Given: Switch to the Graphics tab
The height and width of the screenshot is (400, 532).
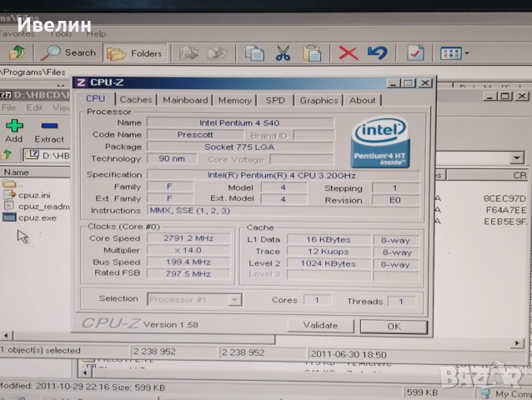Looking at the screenshot, I should pyautogui.click(x=319, y=100).
